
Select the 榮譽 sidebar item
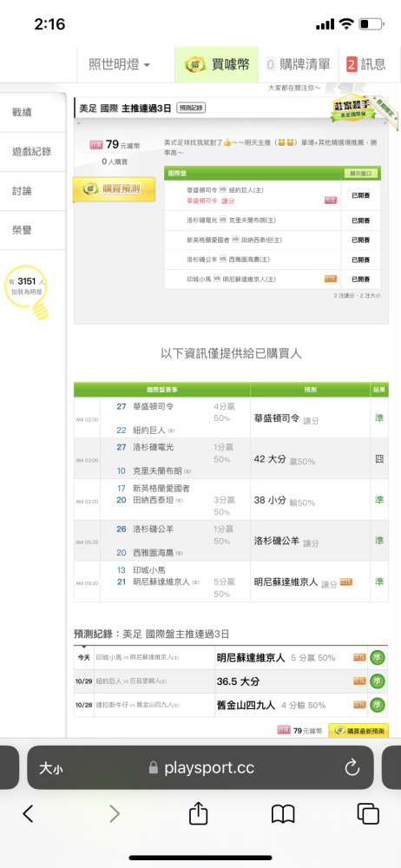point(33,230)
